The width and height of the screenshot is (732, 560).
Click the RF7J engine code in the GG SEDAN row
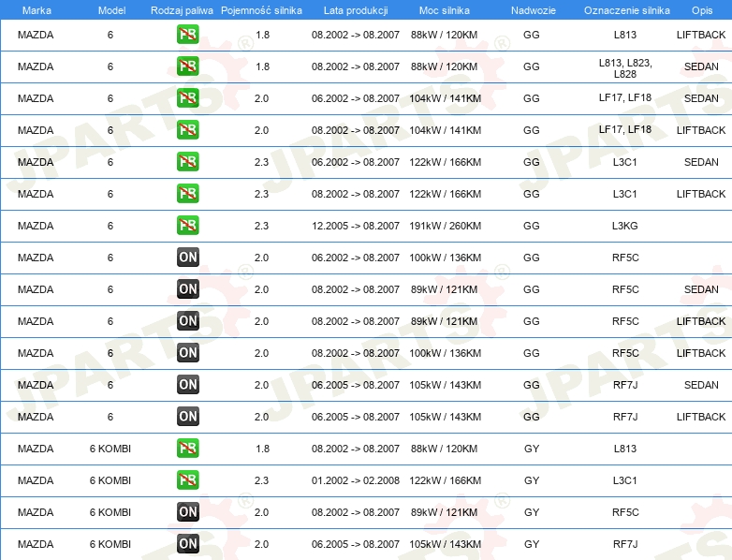tap(625, 385)
